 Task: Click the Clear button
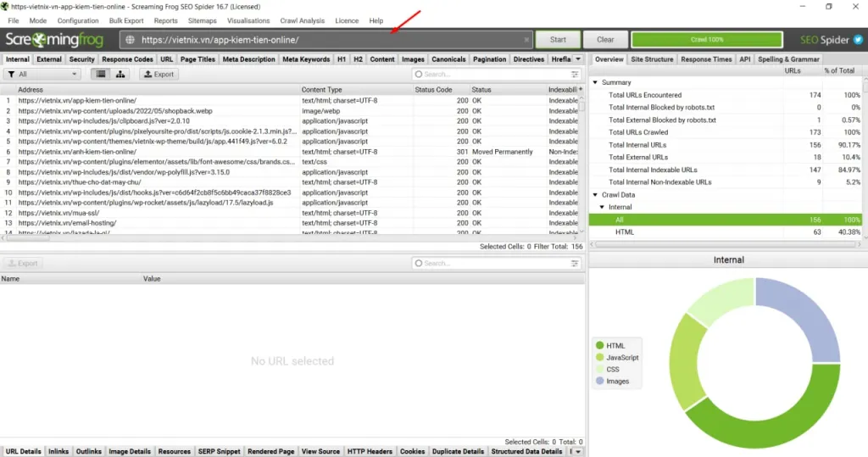(605, 40)
